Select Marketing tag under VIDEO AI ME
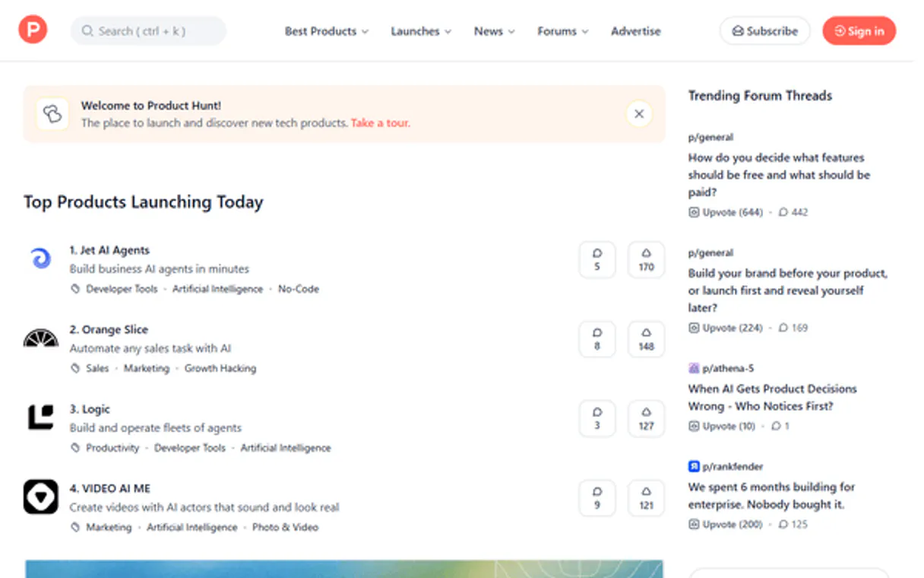The width and height of the screenshot is (924, 578). tap(109, 527)
